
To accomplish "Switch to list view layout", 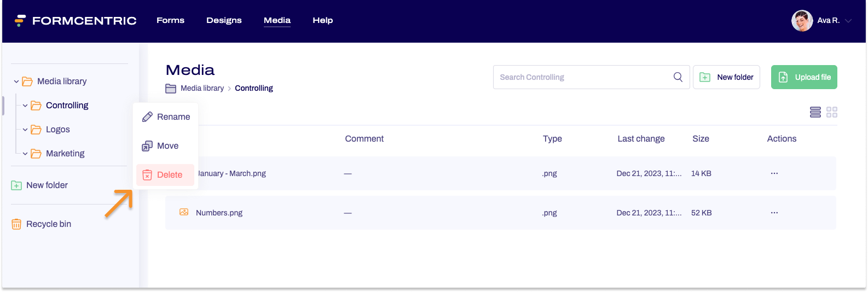I will coord(815,112).
